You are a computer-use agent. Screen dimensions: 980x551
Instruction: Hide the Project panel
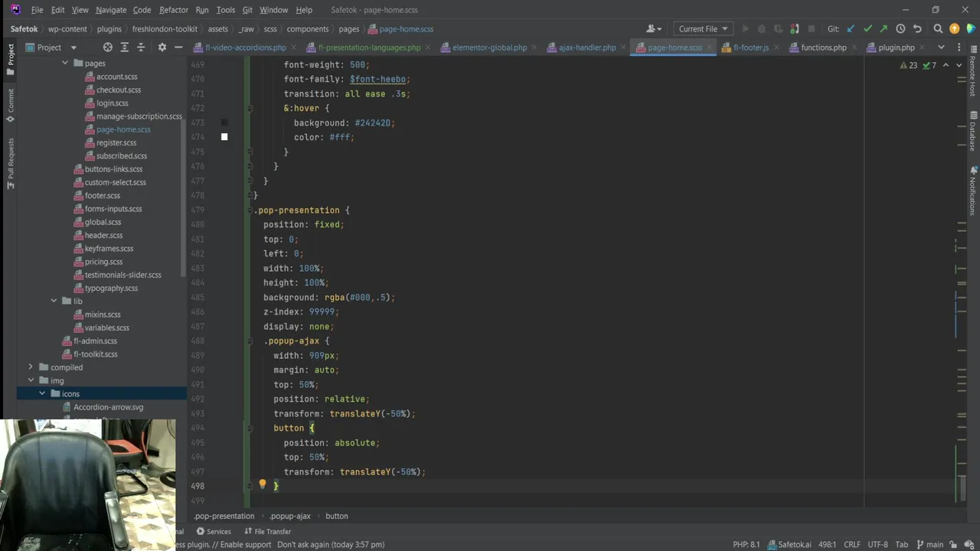[x=178, y=47]
